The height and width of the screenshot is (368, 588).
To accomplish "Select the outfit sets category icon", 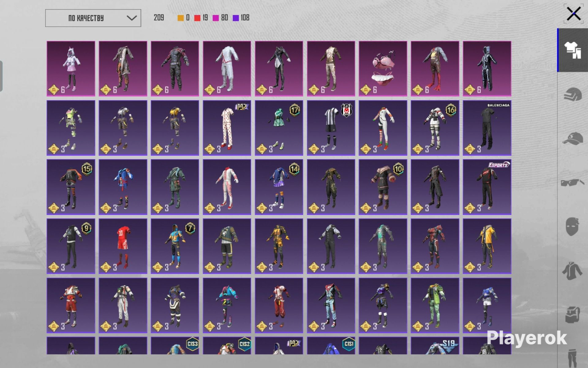I will pyautogui.click(x=573, y=50).
